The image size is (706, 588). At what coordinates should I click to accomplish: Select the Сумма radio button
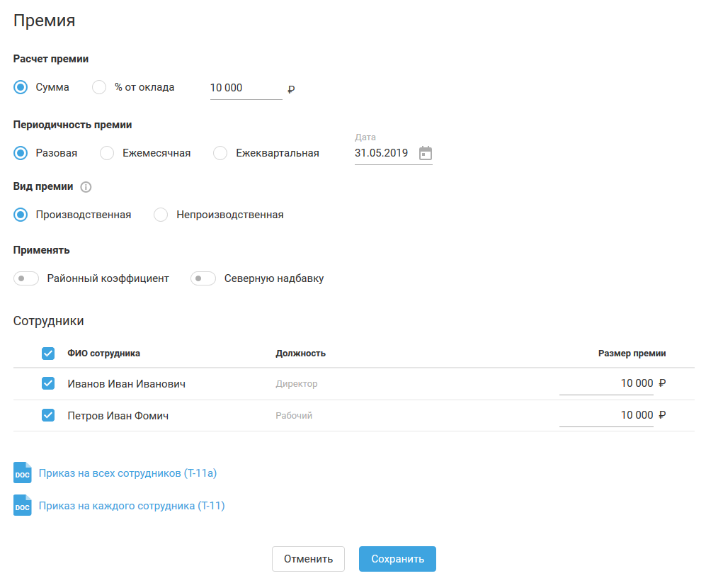tap(21, 87)
